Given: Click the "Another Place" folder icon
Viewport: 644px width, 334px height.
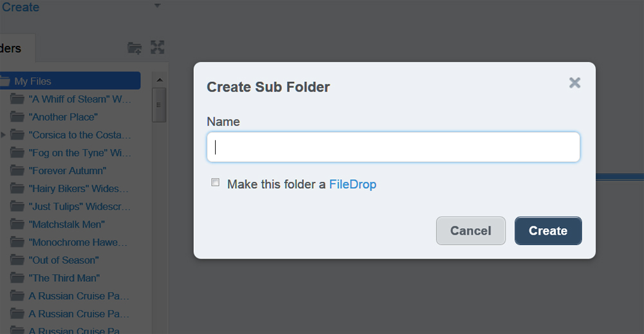Looking at the screenshot, I should click(x=17, y=117).
